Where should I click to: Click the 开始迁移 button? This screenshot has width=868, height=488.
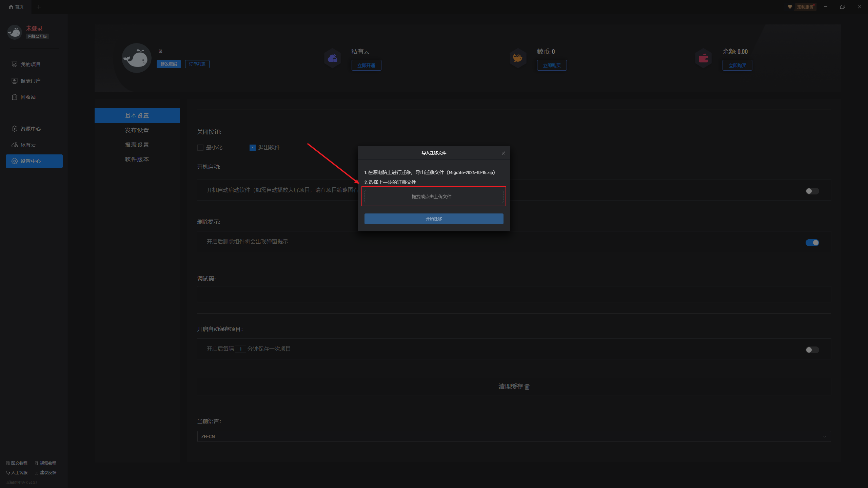tap(434, 219)
